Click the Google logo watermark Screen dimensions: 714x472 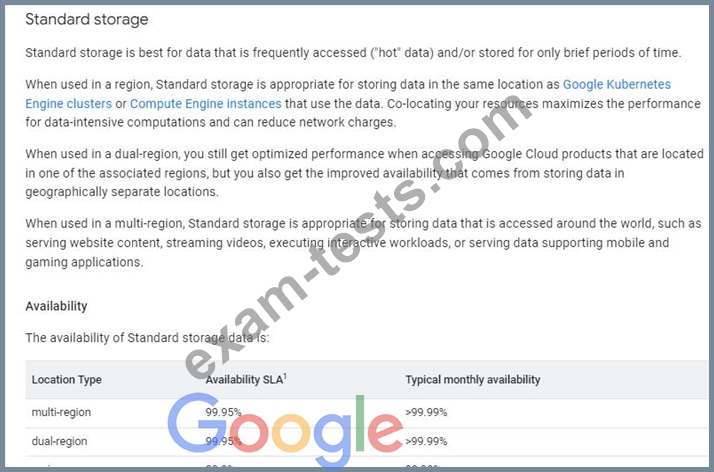click(286, 430)
